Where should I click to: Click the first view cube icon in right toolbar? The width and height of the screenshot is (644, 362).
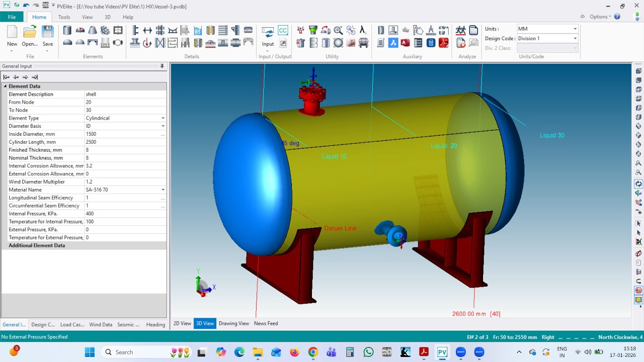pyautogui.click(x=638, y=71)
